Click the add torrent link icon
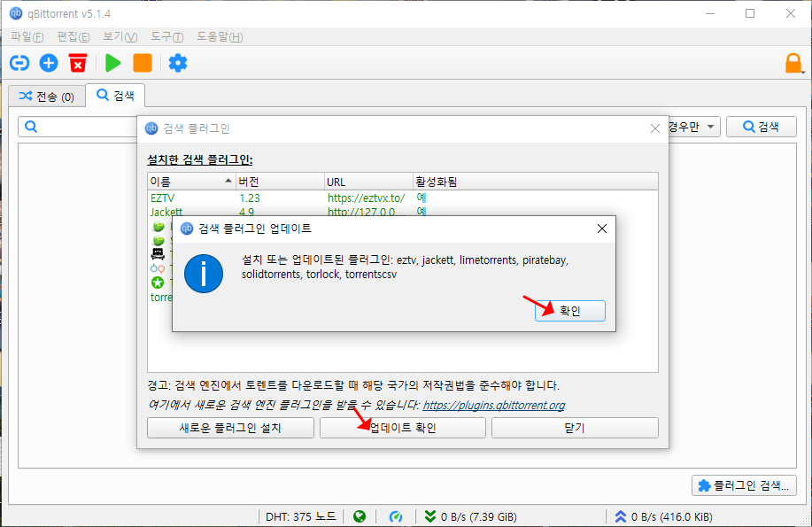Screen dimensions: 812x527 [x=19, y=63]
